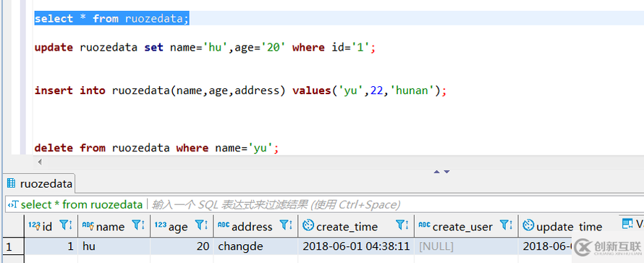
Task: Open the id column filter icon
Action: (66, 225)
